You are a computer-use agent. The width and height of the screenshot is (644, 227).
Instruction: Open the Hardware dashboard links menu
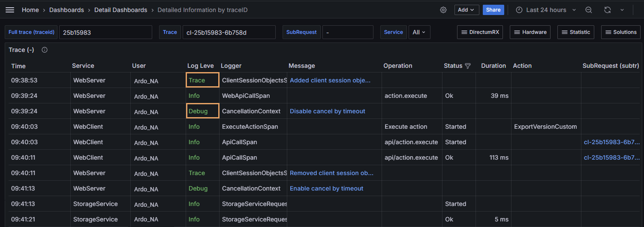(530, 32)
